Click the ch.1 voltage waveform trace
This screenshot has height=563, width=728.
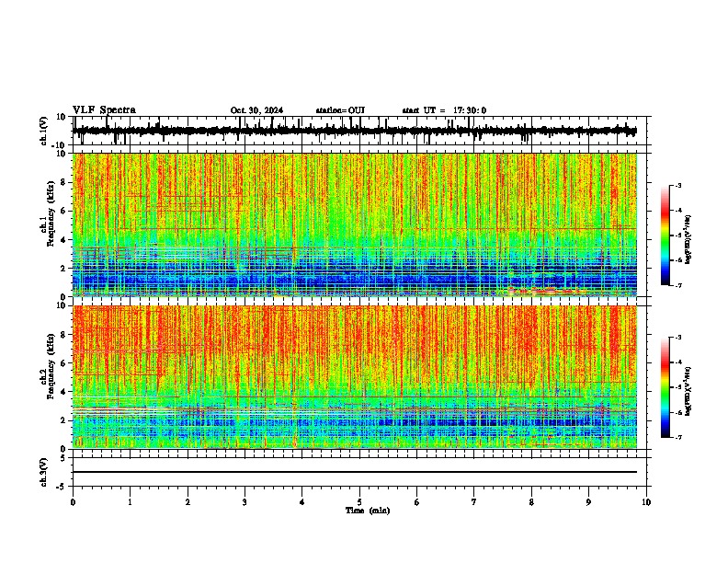pyautogui.click(x=354, y=131)
